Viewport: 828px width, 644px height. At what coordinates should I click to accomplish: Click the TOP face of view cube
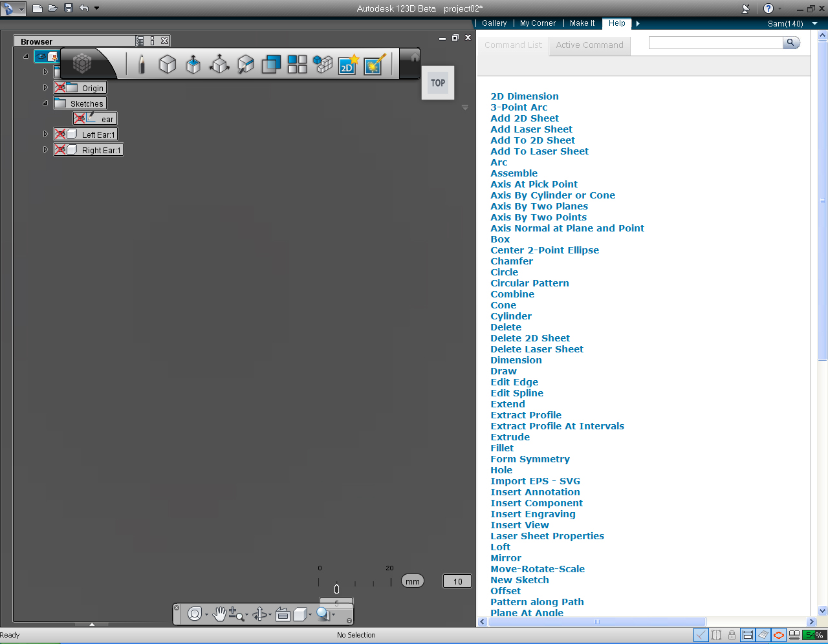coord(438,83)
